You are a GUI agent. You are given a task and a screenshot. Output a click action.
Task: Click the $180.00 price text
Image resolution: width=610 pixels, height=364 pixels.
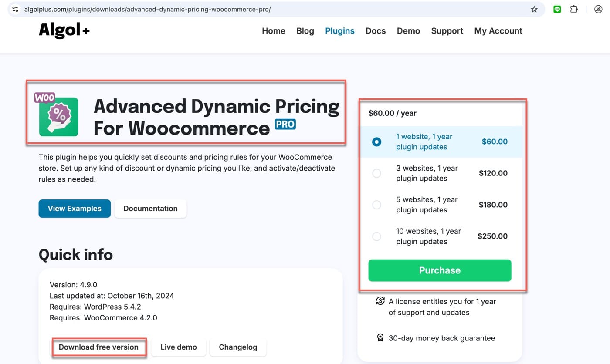(x=493, y=205)
